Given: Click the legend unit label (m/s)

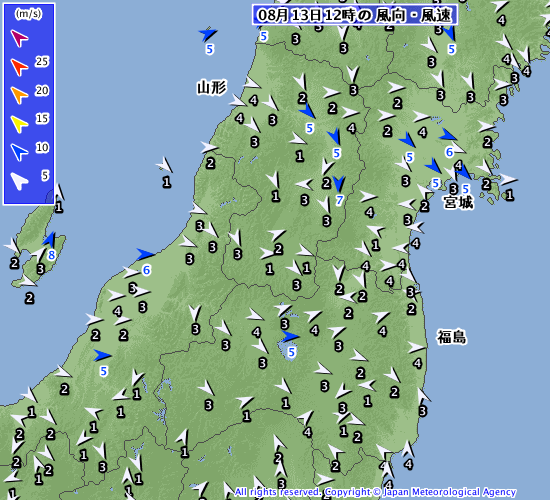Looking at the screenshot, I should pyautogui.click(x=28, y=14).
